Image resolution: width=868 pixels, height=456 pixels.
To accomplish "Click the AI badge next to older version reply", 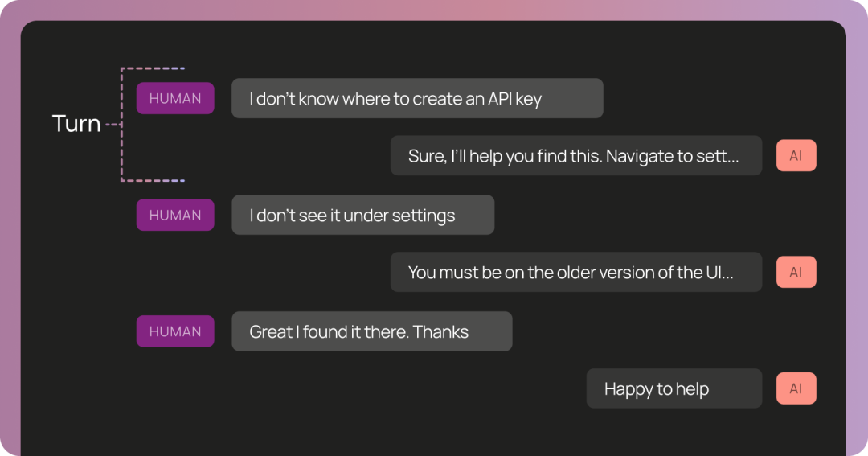I will click(x=796, y=272).
